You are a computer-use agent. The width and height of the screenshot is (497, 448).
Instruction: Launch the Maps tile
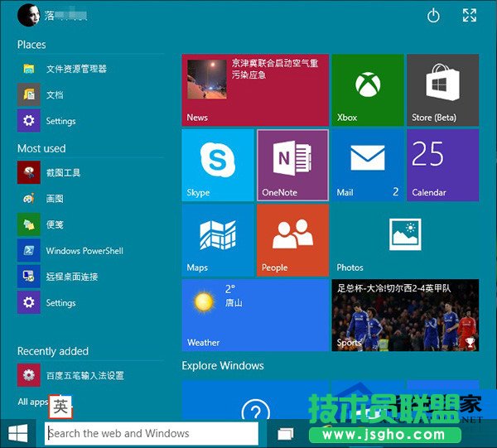[x=218, y=240]
